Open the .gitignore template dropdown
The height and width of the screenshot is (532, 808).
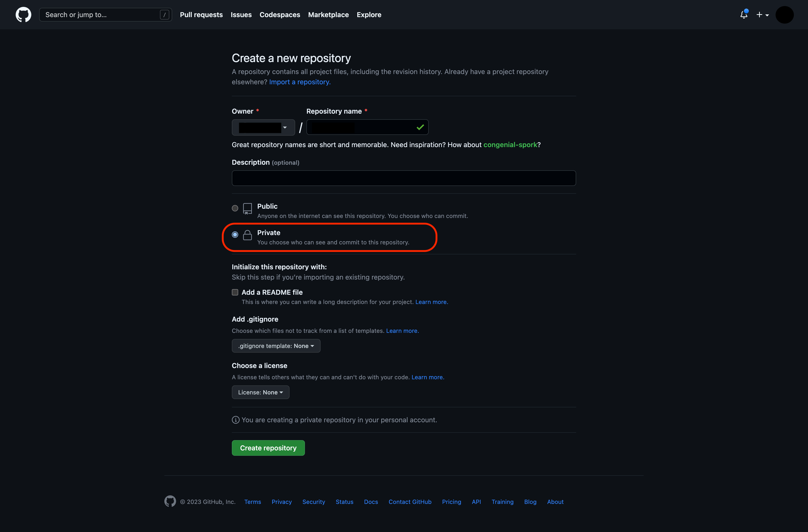(x=276, y=346)
